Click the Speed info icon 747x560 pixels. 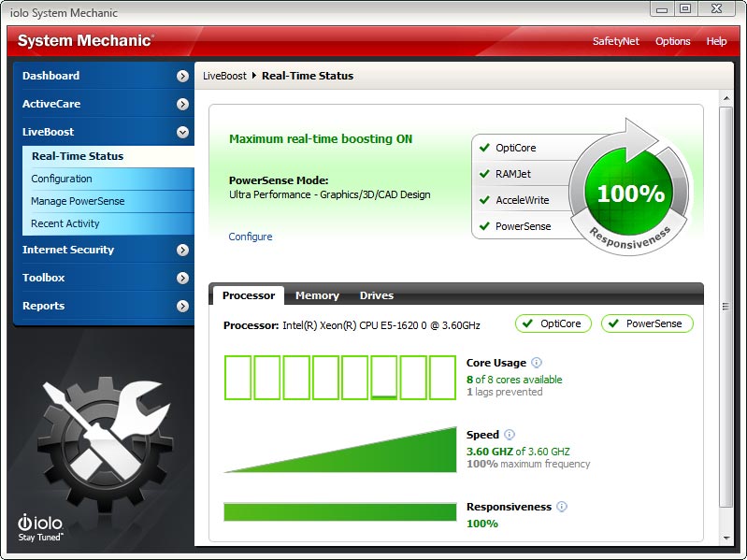coord(510,435)
